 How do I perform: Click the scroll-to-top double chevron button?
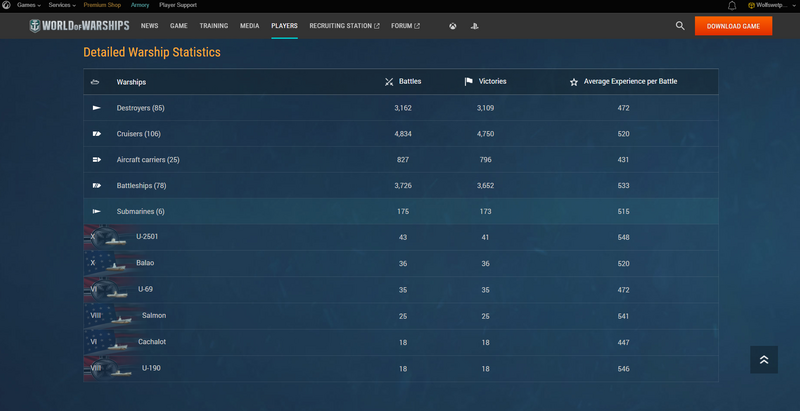pyautogui.click(x=763, y=360)
